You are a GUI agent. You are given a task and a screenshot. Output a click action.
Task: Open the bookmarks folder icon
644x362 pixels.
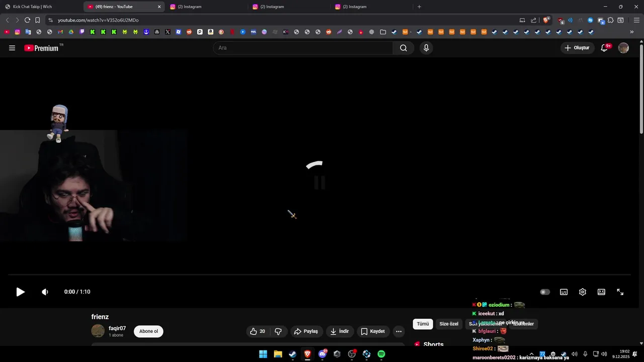[383, 32]
